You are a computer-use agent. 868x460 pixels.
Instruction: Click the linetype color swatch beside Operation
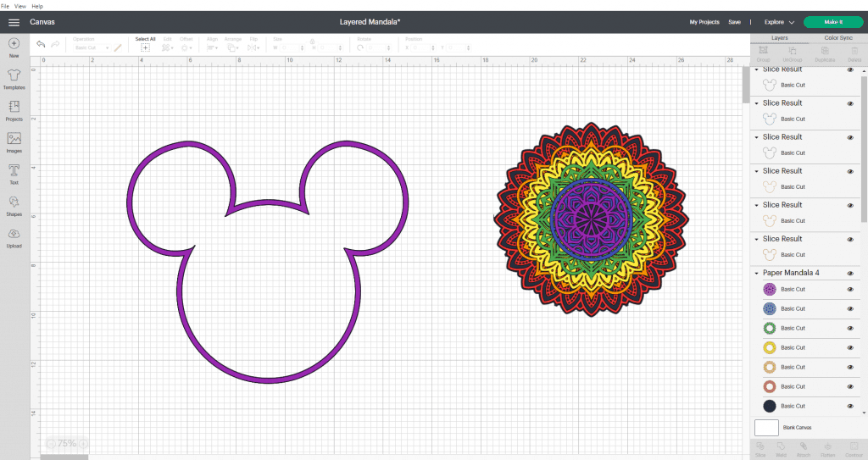click(x=117, y=47)
